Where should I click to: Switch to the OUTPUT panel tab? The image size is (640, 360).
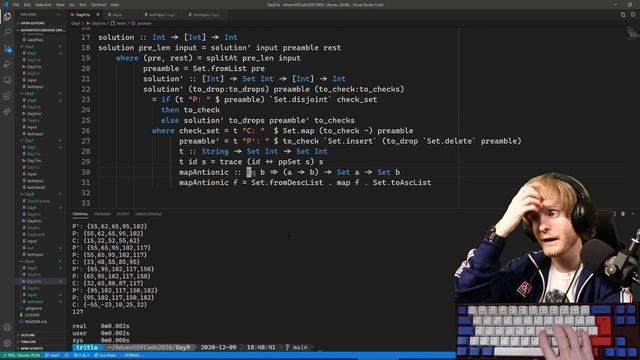pos(123,214)
